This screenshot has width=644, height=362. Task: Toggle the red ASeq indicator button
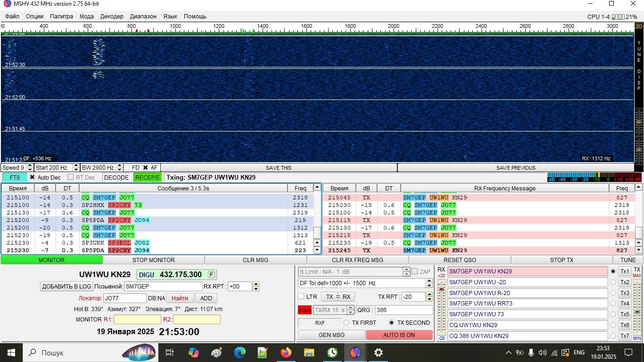click(x=305, y=310)
